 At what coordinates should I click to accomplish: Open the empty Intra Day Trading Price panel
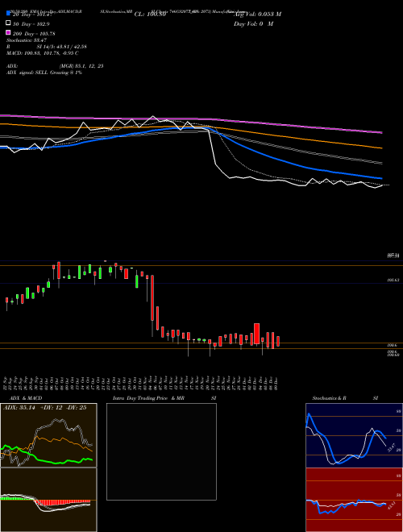coord(161,451)
